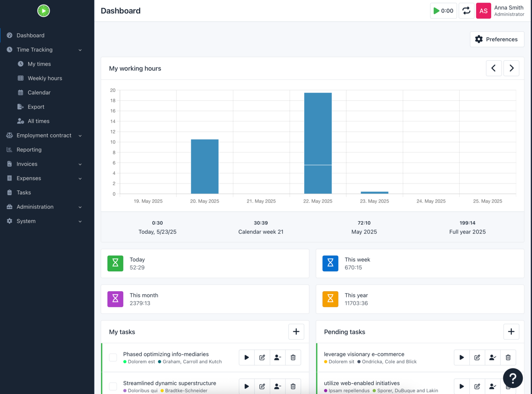Go to the Reporting page
532x394 pixels.
29,150
